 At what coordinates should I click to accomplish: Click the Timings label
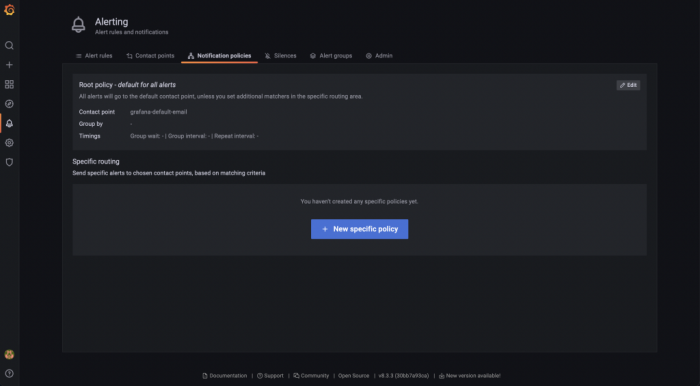pos(90,136)
